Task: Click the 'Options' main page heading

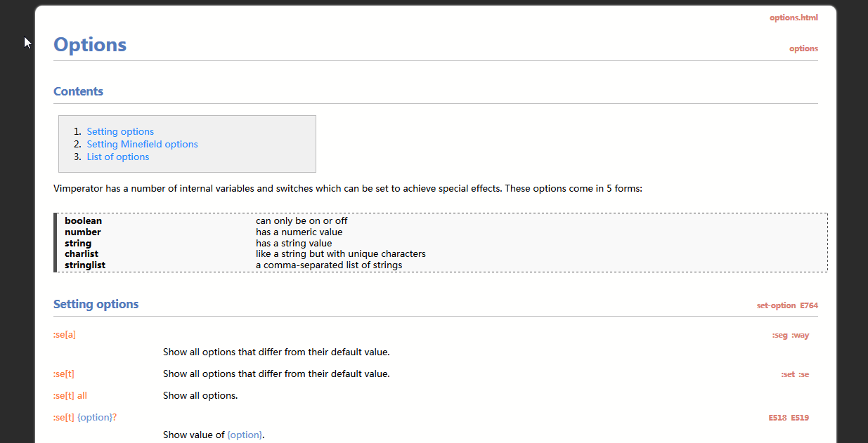Action: click(x=90, y=45)
